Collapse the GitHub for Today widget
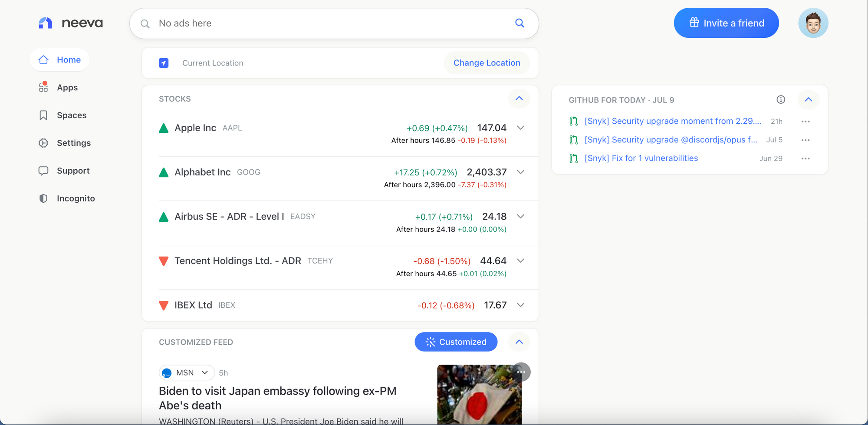This screenshot has width=868, height=425. [x=808, y=100]
